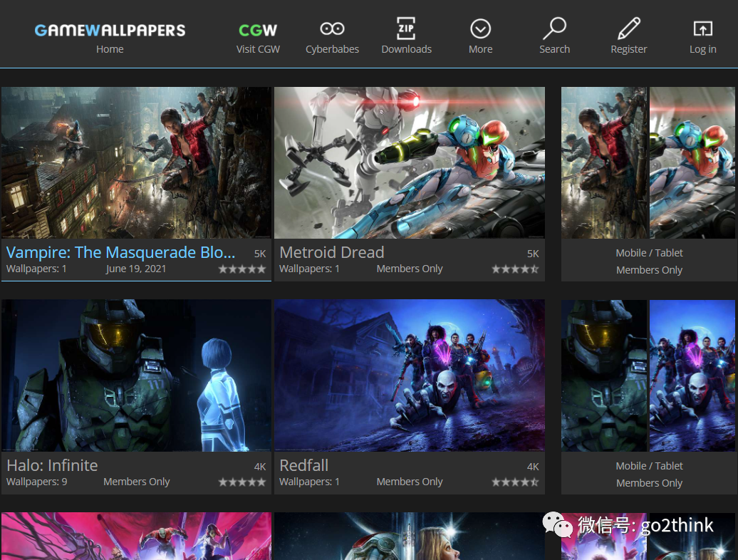Open the Metroid Dread wallpaper thumbnail
The height and width of the screenshot is (560, 738).
coord(410,162)
